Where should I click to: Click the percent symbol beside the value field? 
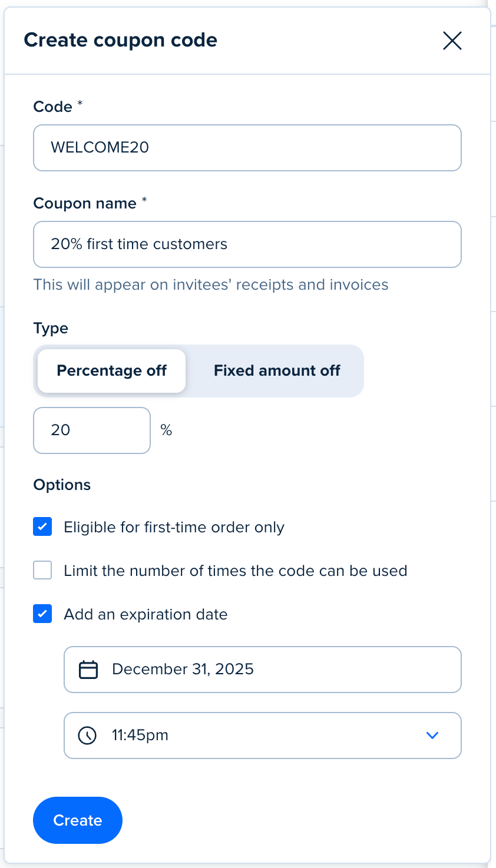click(x=167, y=430)
